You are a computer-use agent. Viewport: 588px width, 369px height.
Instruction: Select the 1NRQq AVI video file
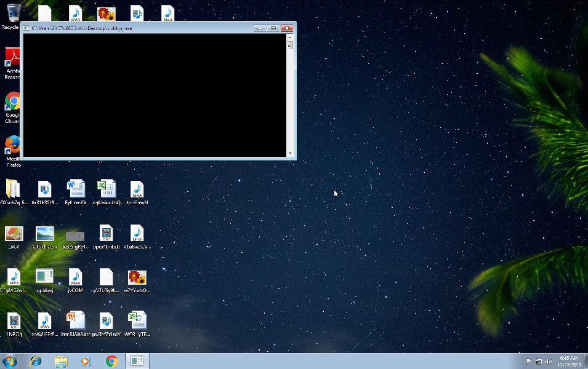point(14,322)
